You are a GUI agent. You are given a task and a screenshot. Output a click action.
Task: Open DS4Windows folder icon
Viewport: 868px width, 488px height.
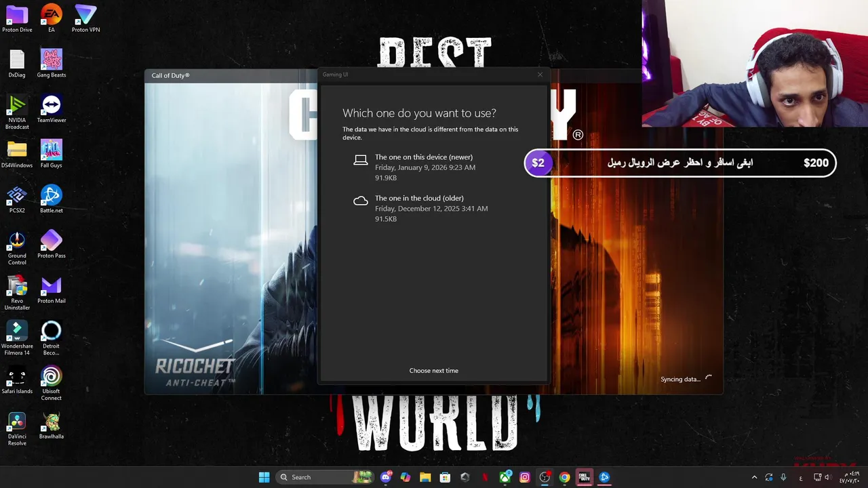17,155
